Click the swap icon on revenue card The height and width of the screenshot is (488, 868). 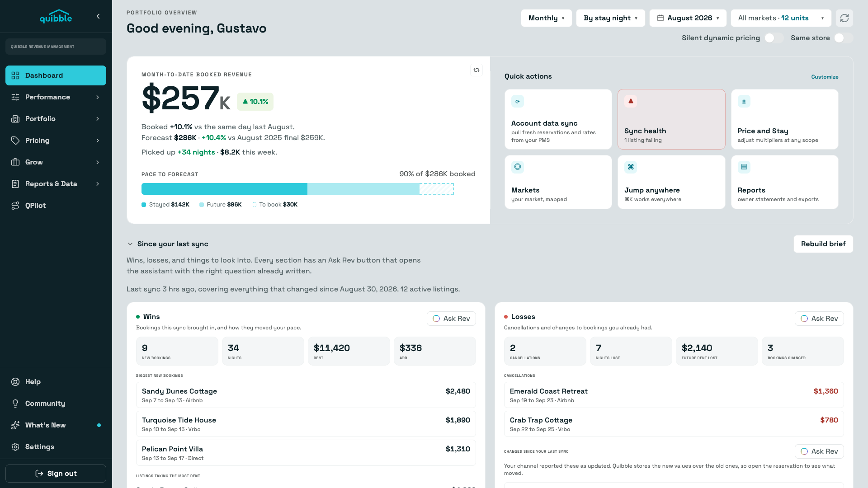tap(476, 70)
